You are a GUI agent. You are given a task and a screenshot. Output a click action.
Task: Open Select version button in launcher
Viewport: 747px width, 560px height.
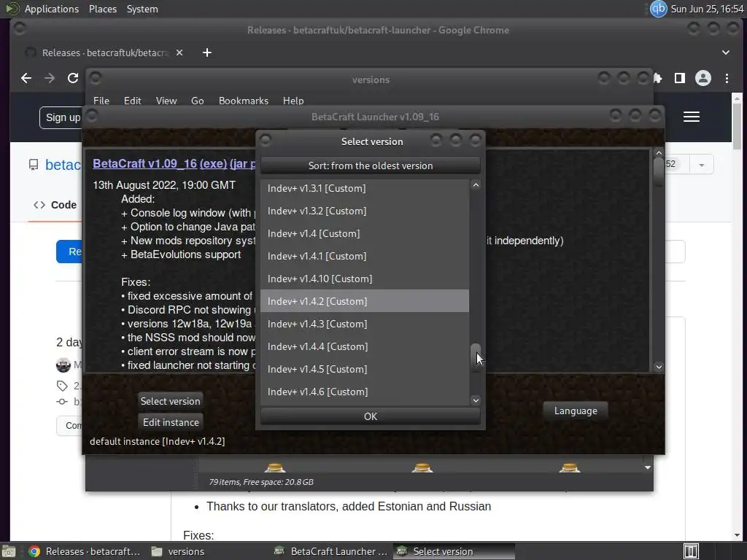click(x=171, y=402)
